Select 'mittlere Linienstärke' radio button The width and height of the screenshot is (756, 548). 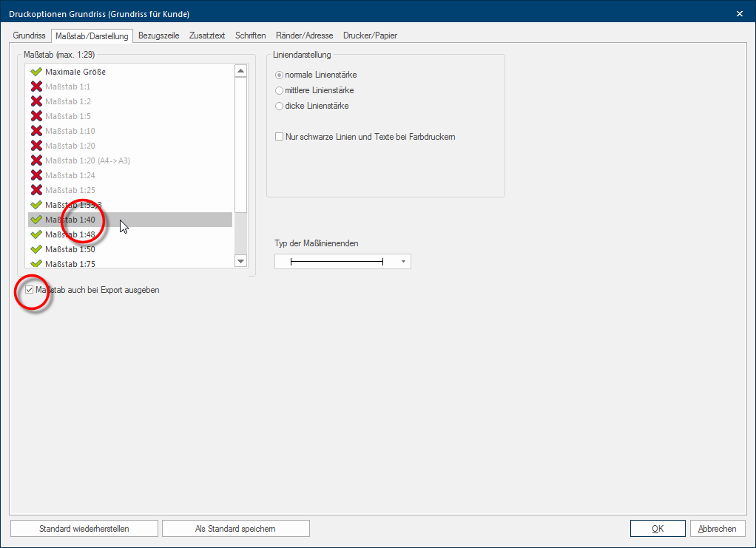coord(279,90)
